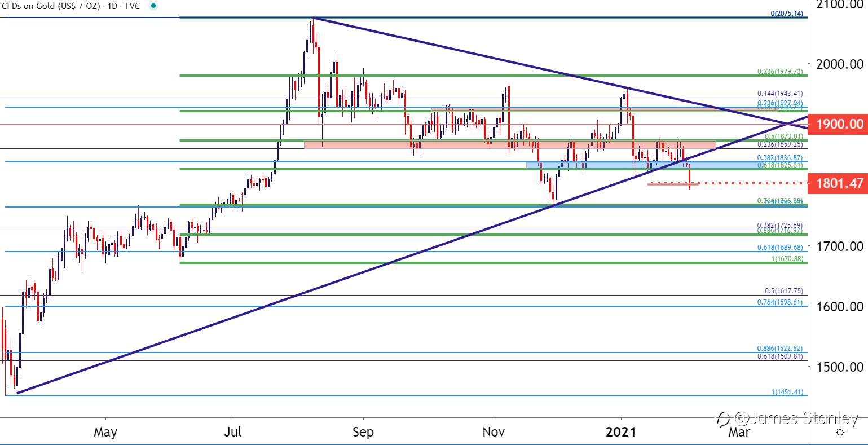The width and height of the screenshot is (868, 445).
Task: Click the Sep label on time axis
Action: click(x=363, y=432)
